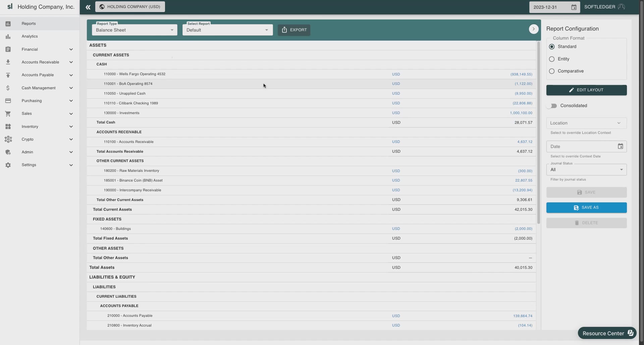Viewport: 644px width, 345px height.
Task: Open the Select Report dropdown
Action: pos(227,30)
